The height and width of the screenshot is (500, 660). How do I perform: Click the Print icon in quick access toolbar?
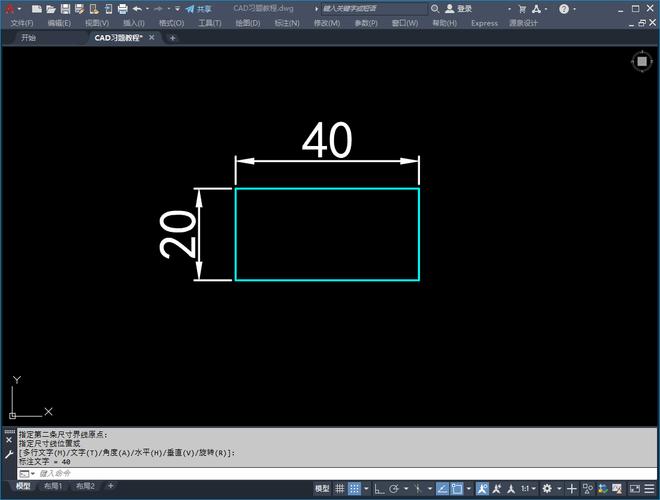click(x=122, y=9)
